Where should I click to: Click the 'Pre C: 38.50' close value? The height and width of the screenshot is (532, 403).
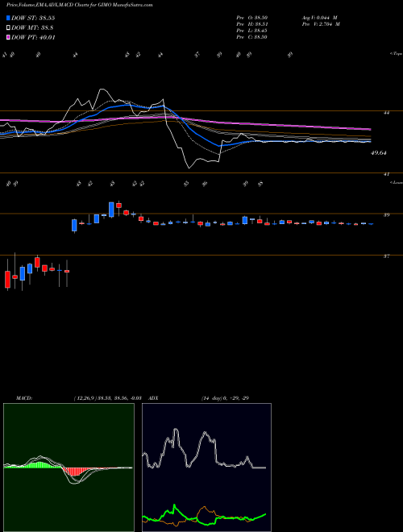tap(251, 37)
